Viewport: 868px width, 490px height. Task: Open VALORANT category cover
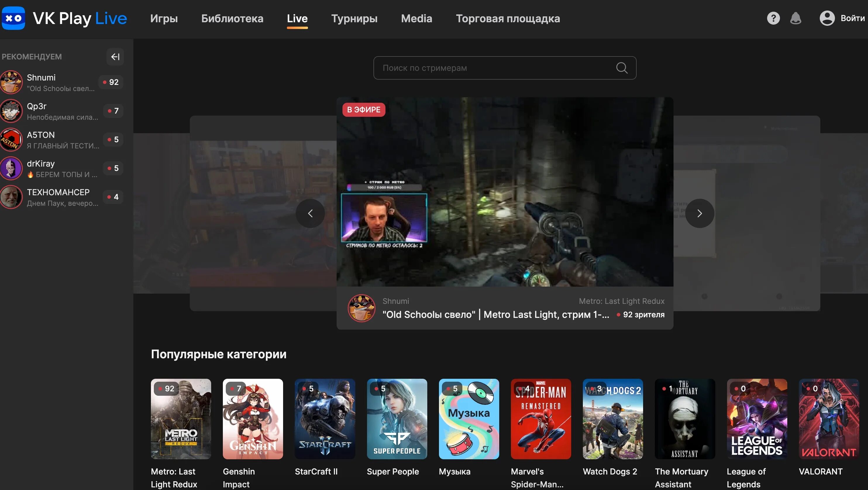[829, 419]
